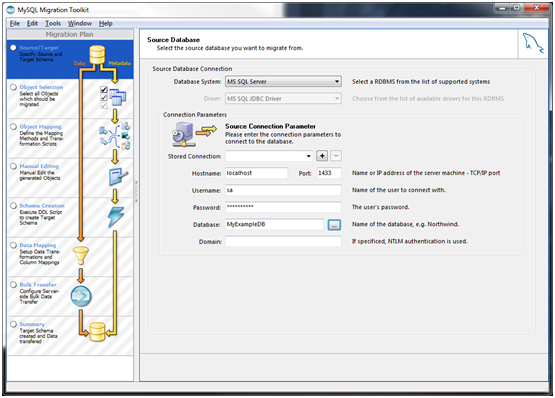Image resolution: width=555 pixels, height=398 pixels.
Task: Click the Object Mapping arrows icon
Action: [115, 136]
